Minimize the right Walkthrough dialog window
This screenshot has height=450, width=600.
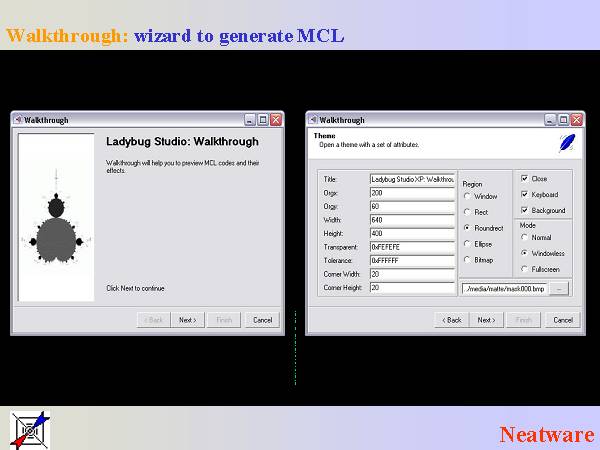(550, 120)
